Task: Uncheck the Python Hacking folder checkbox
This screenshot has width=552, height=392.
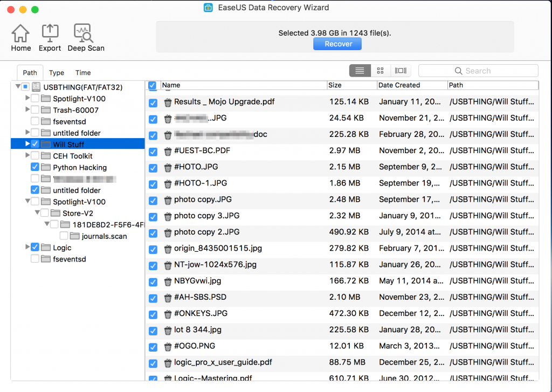Action: 35,167
